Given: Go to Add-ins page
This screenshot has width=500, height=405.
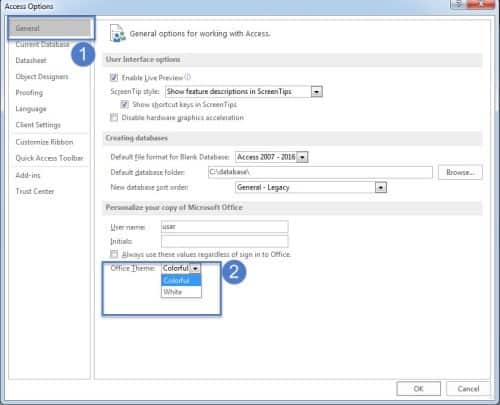Looking at the screenshot, I should [28, 175].
